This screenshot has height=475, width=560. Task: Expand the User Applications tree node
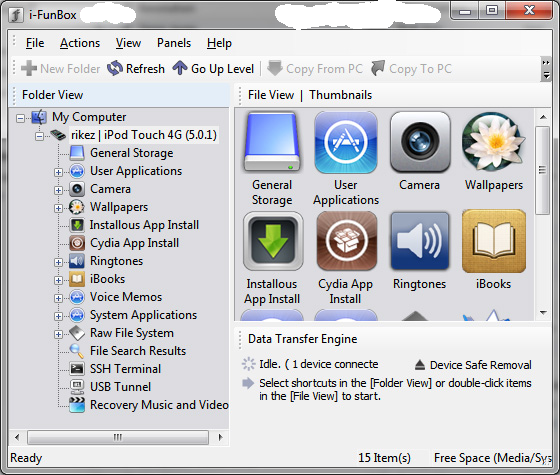[x=58, y=172]
